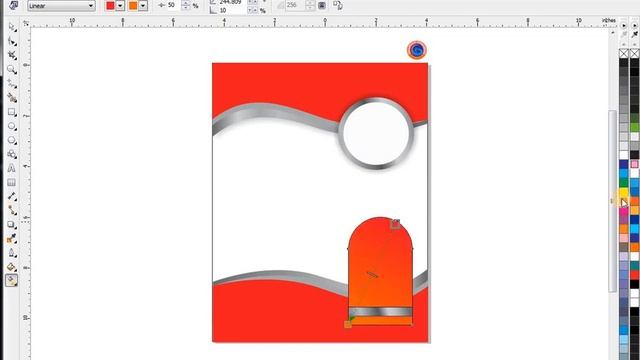Click the white circle with metallic ring
This screenshot has height=360, width=640.
point(376,133)
